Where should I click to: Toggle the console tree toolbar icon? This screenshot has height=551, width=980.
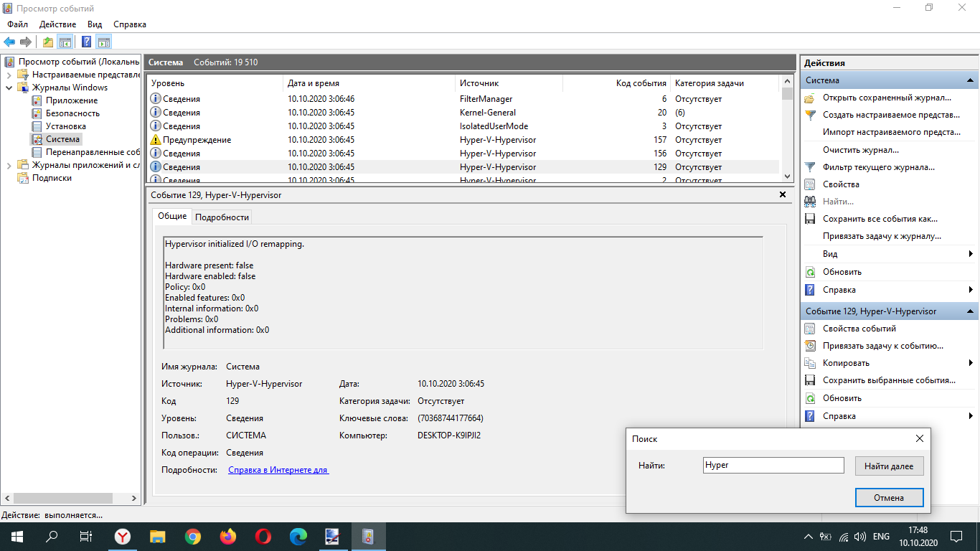pos(65,42)
